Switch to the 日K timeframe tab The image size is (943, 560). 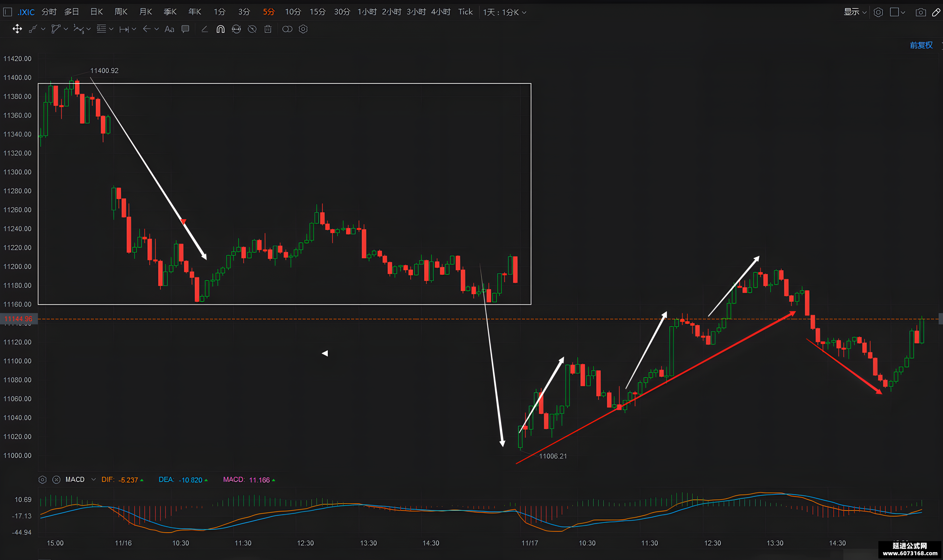(x=97, y=12)
